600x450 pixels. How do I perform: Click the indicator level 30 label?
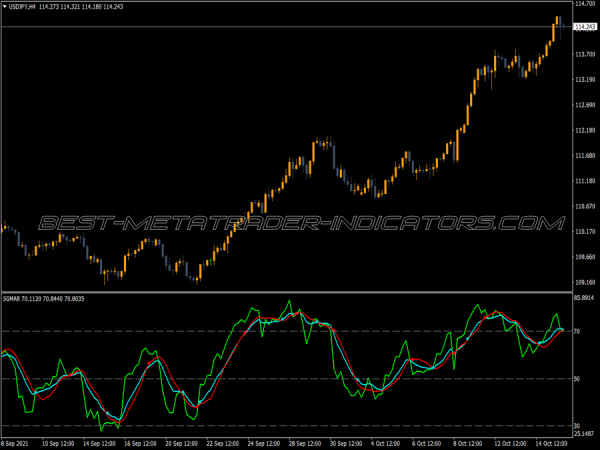[577, 426]
